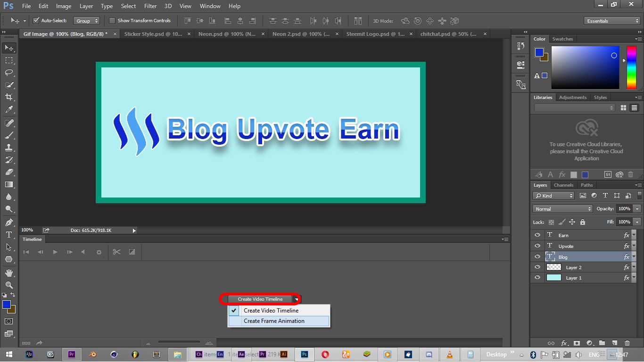Click the foreground color swatch in the toolbar

pyautogui.click(x=7, y=304)
